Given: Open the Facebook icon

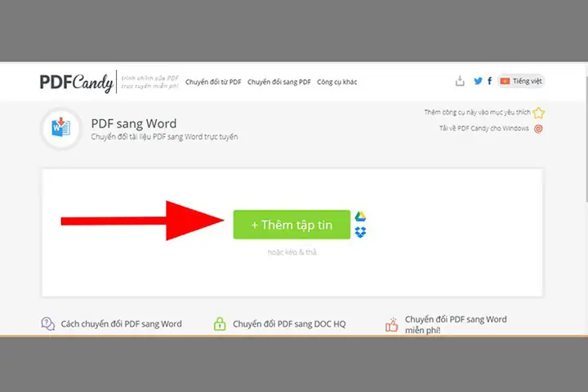Looking at the screenshot, I should pos(490,81).
